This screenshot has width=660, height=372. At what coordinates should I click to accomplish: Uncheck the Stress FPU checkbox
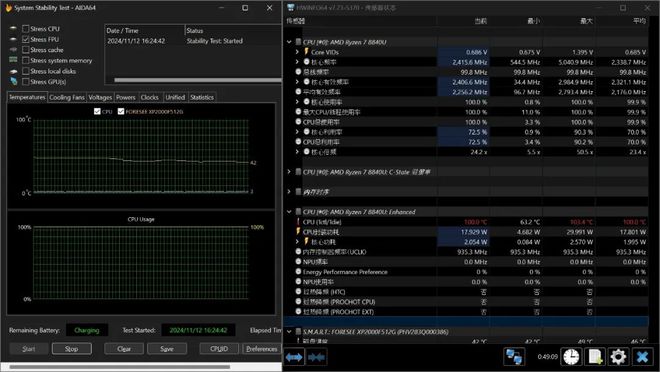pos(26,39)
